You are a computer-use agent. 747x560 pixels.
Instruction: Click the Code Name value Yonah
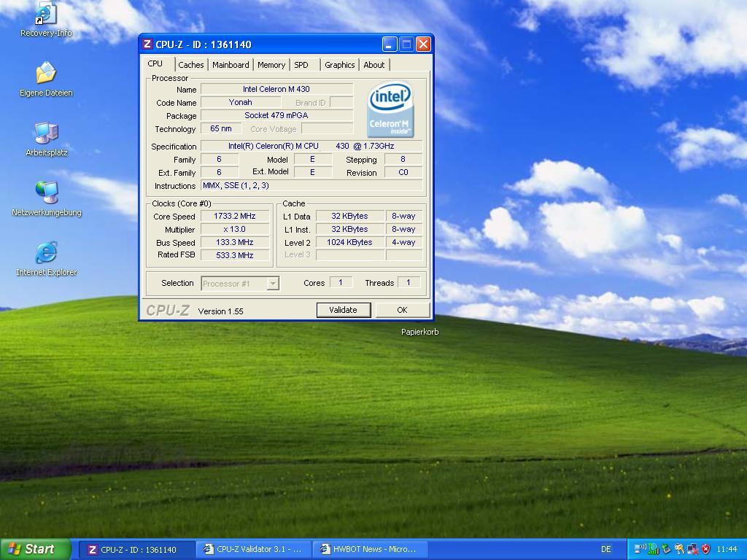click(x=241, y=102)
